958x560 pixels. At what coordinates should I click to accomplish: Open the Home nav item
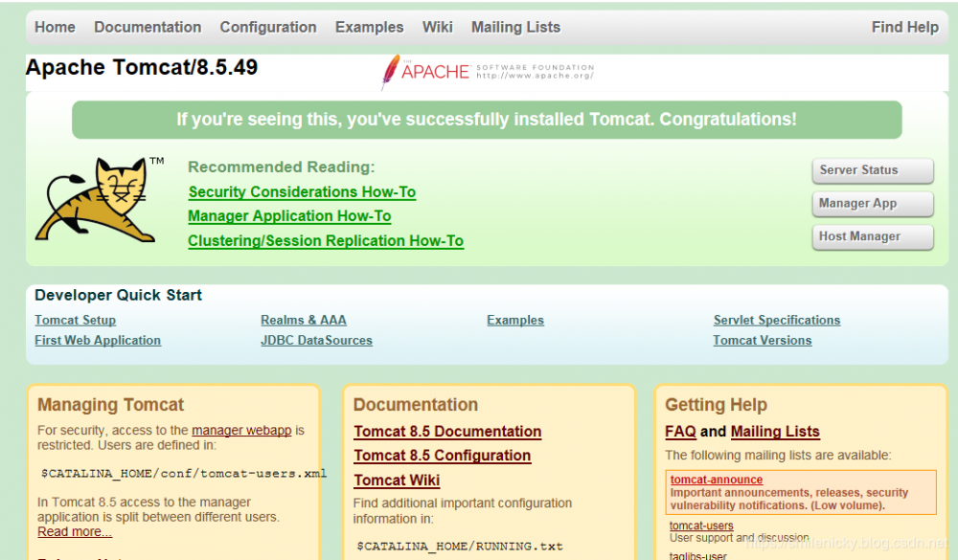(x=55, y=28)
